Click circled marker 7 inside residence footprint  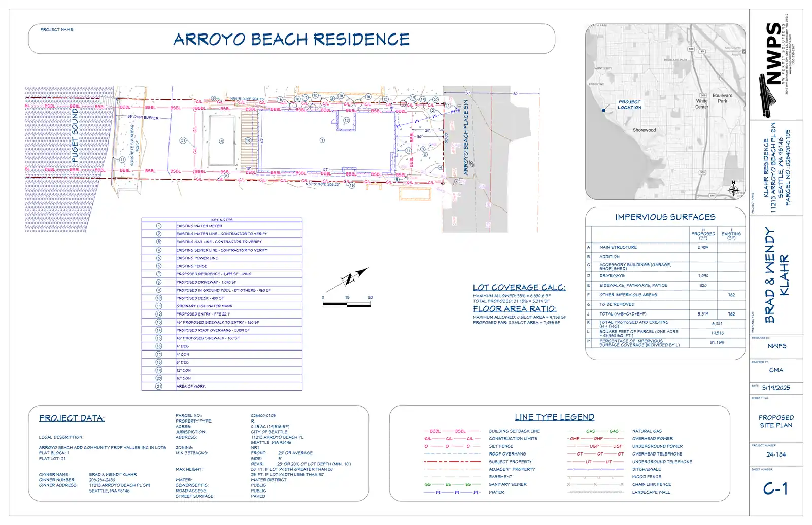point(322,140)
